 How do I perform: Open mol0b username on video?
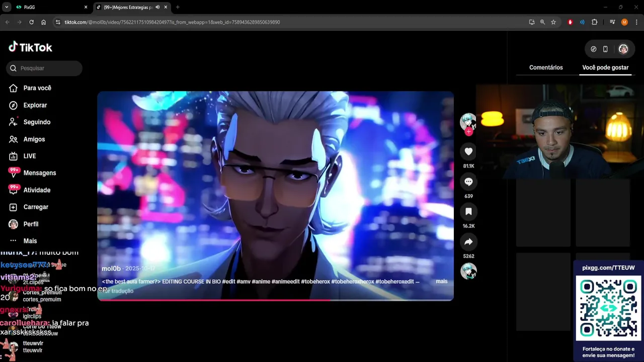pyautogui.click(x=111, y=269)
